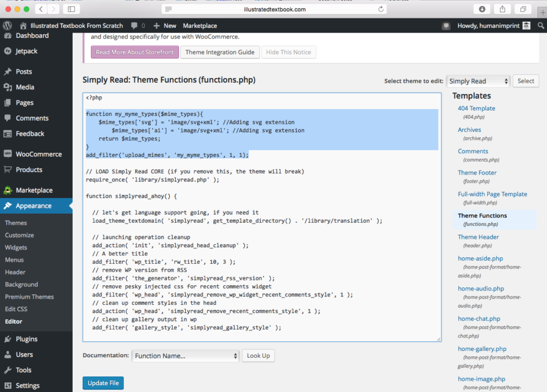Click the search magnifier in the admin bar

tap(541, 25)
